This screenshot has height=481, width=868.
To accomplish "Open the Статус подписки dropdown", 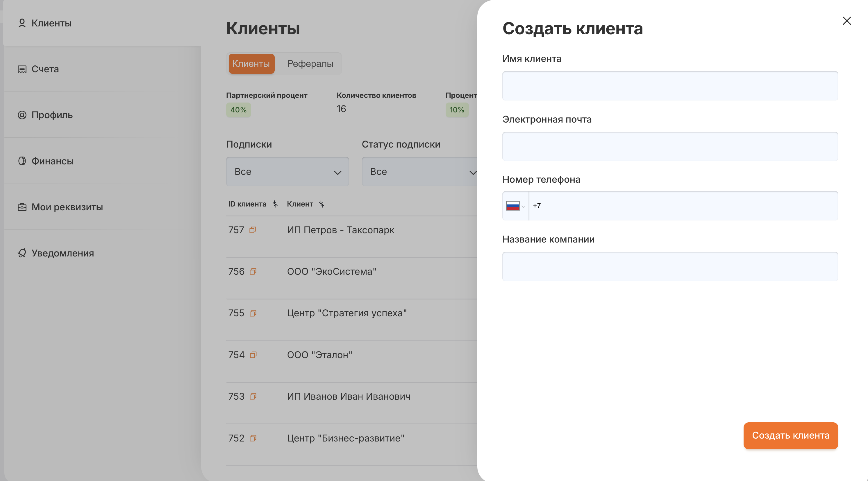I will coord(420,171).
